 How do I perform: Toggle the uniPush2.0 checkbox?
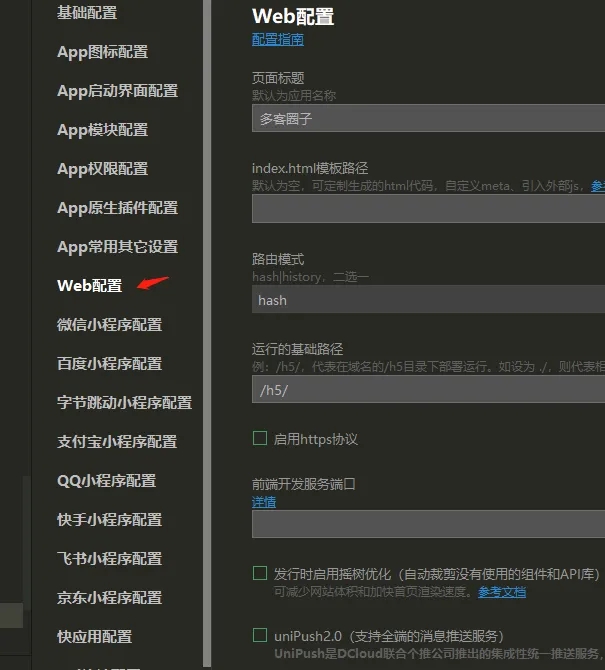point(260,635)
